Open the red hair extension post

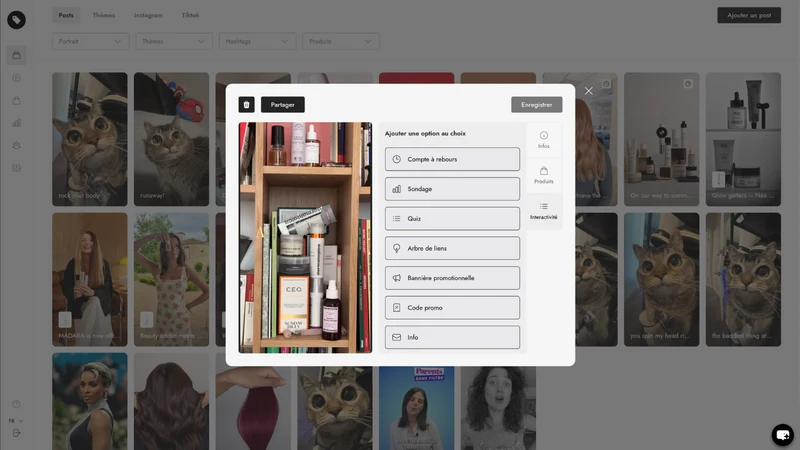click(253, 408)
